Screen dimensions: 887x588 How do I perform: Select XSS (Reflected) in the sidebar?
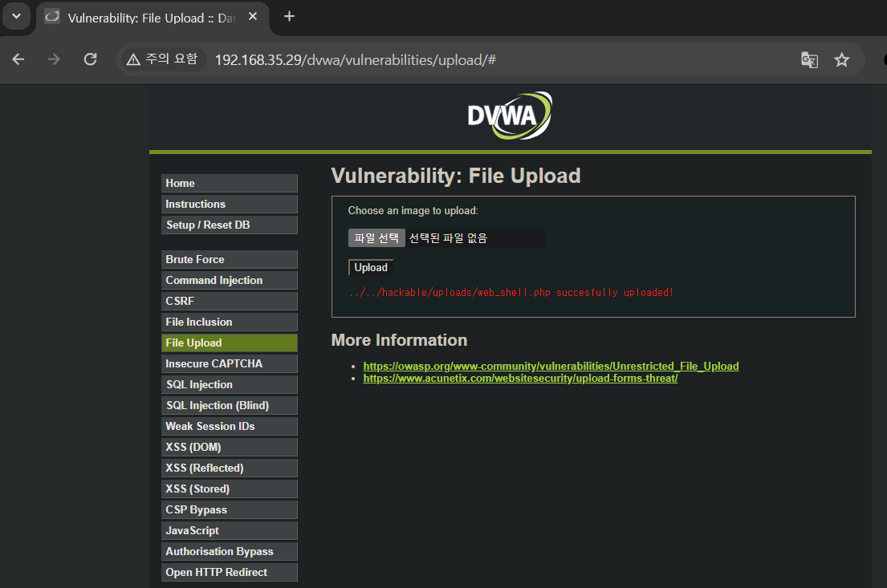(229, 468)
